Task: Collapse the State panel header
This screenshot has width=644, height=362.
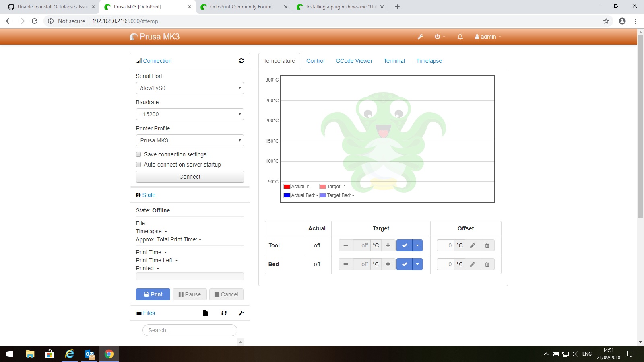Action: pyautogui.click(x=146, y=195)
